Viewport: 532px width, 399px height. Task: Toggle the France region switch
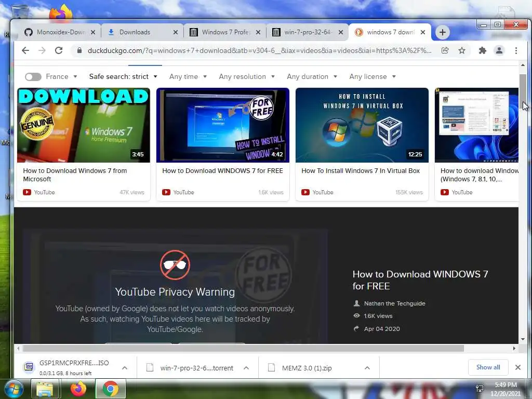click(x=33, y=77)
